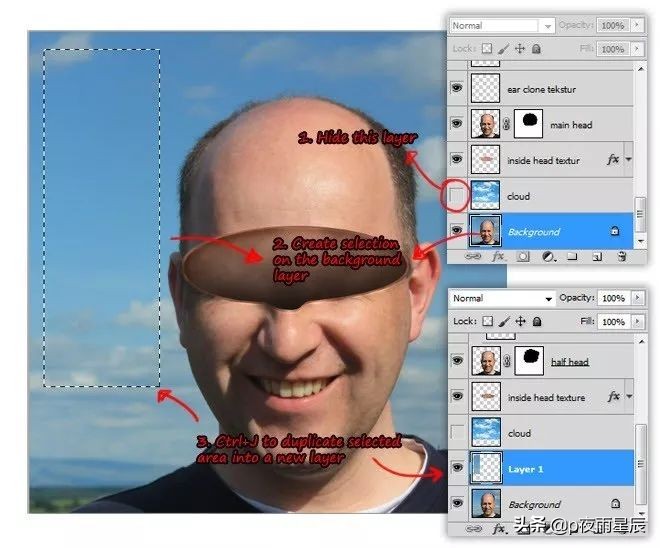Click lock image pixels brush in Layer 1 panel

(504, 322)
